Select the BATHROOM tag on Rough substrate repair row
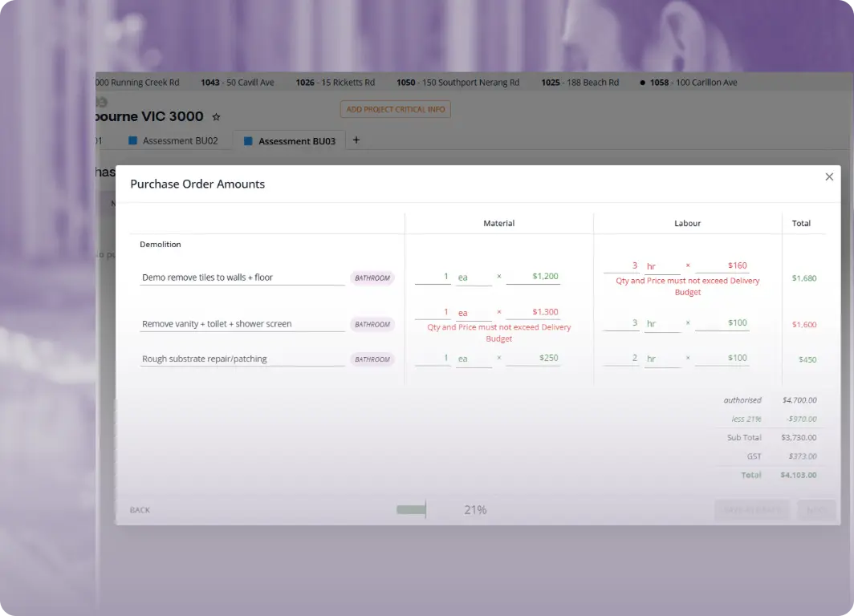Screen dimensions: 854x616 pos(372,359)
